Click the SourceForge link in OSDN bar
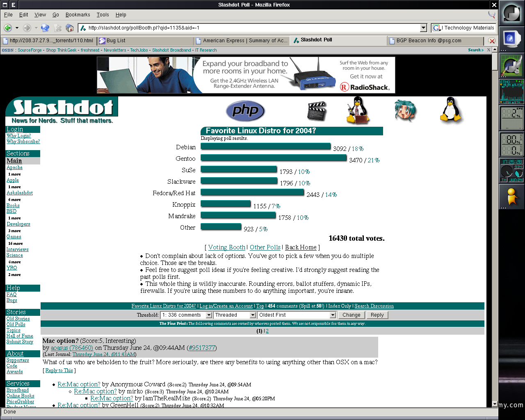This screenshot has height=420, width=525. (x=30, y=50)
